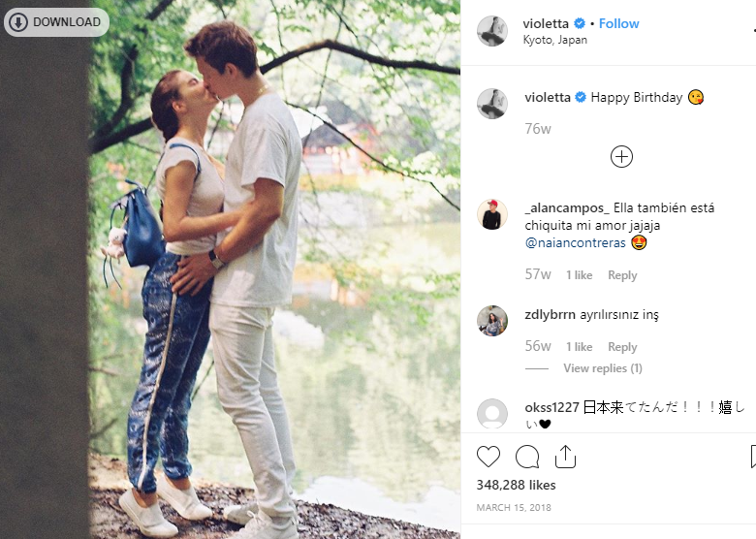Open the violetta profile picture in the header
Viewport: 756px width, 539px height.
[491, 31]
